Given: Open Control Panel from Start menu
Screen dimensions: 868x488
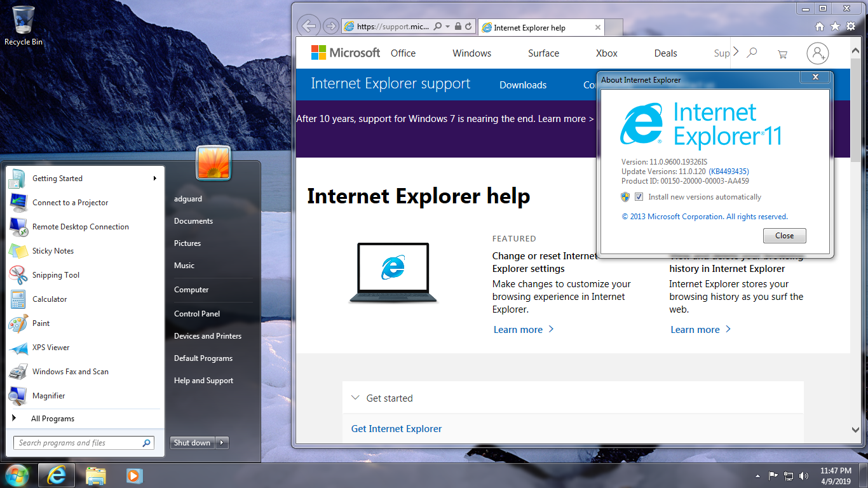Looking at the screenshot, I should pyautogui.click(x=197, y=314).
